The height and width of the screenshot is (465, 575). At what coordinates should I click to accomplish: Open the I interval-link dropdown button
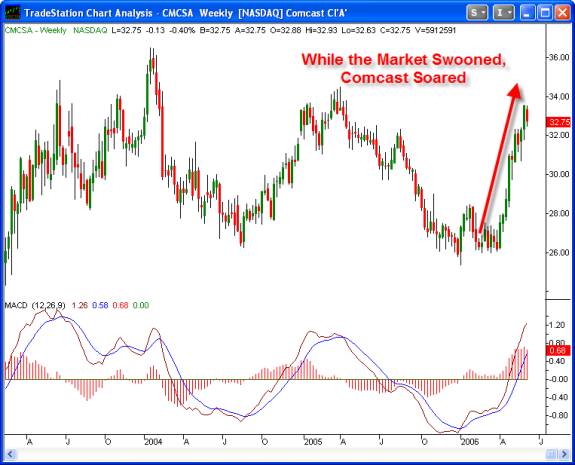[503, 13]
